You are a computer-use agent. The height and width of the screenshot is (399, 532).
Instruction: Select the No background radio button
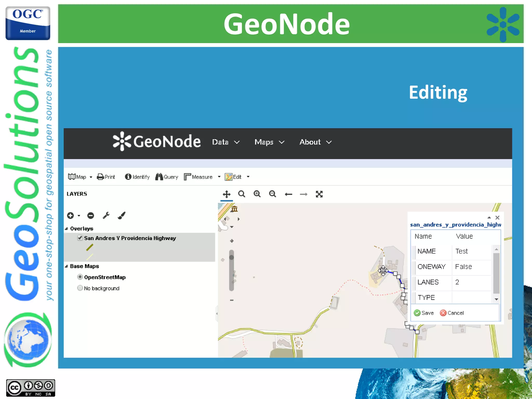(80, 288)
